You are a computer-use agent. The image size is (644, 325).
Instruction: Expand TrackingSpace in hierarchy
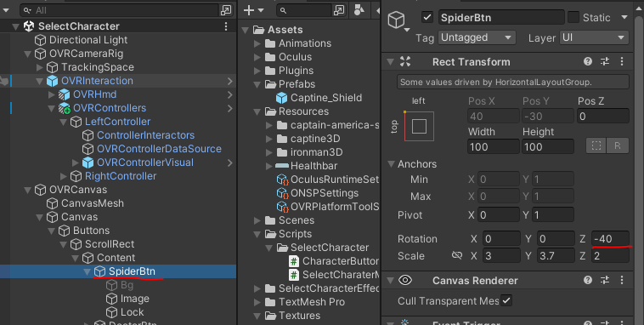40,67
